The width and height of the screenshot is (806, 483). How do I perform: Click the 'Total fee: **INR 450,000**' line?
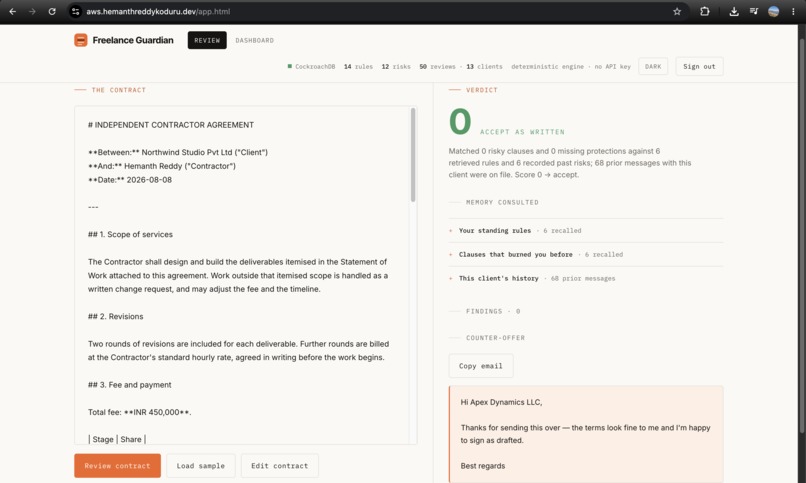139,412
